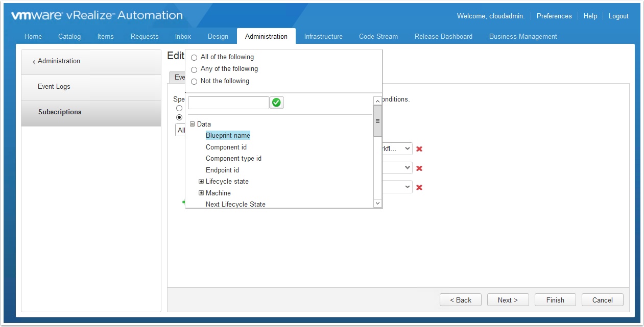Screen dimensions: 644x327
Task: Select the 'Next Lifecycle State' item
Action: tap(235, 204)
